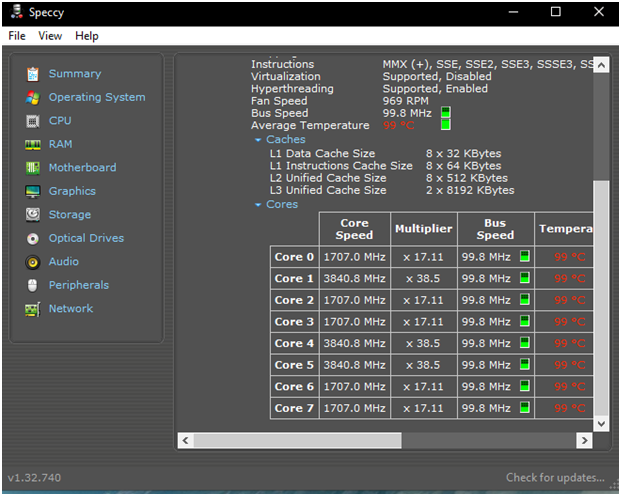621x496 pixels.
Task: Click the horizontal scrollbar right arrow
Action: pyautogui.click(x=584, y=440)
